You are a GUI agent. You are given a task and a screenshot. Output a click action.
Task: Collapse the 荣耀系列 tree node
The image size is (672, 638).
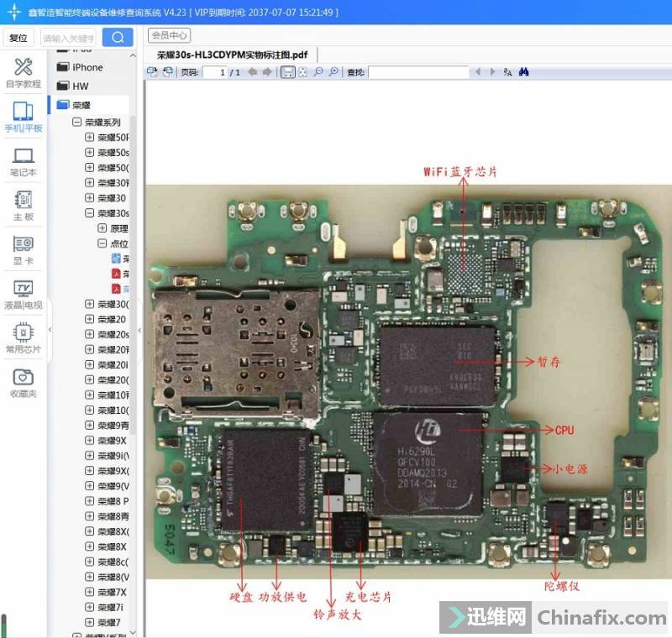point(77,123)
